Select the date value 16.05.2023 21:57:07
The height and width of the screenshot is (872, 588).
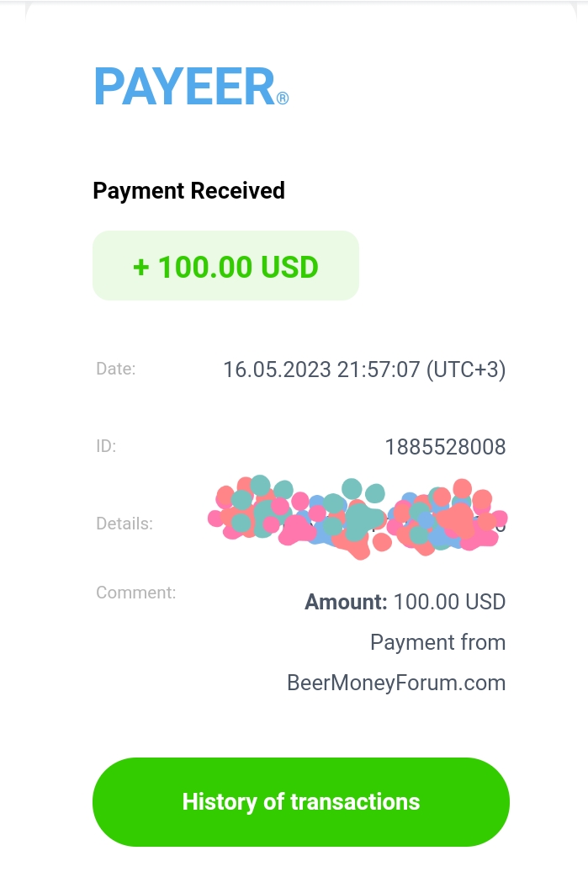click(x=320, y=370)
